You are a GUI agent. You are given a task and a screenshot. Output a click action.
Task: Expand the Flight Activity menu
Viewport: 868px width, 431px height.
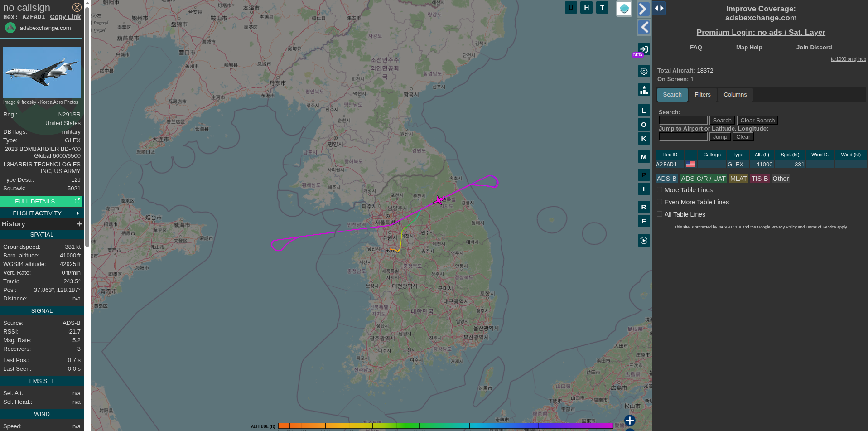41,213
